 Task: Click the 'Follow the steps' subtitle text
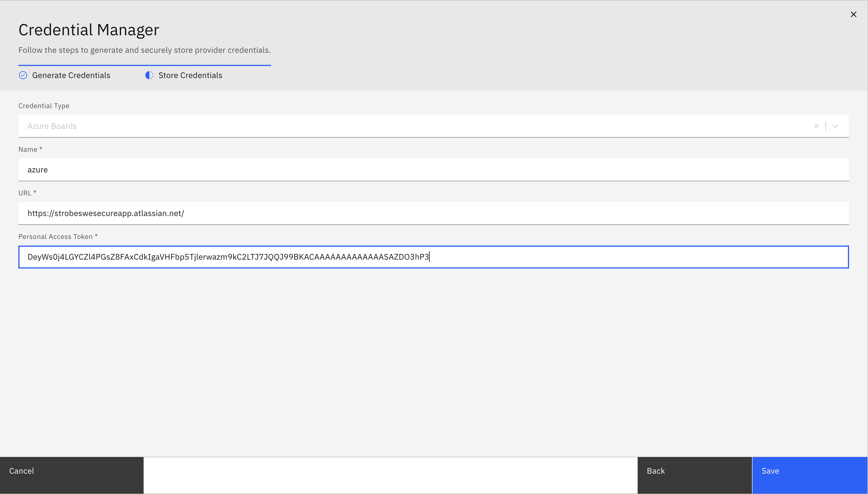coord(144,50)
